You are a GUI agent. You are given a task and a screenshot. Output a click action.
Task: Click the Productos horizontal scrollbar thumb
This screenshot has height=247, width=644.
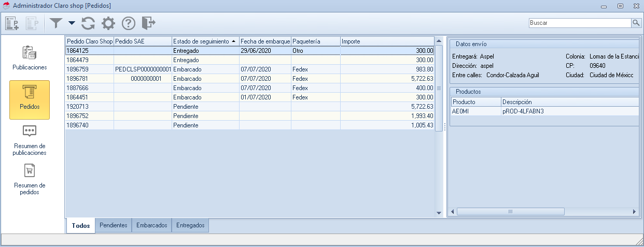coord(510,211)
